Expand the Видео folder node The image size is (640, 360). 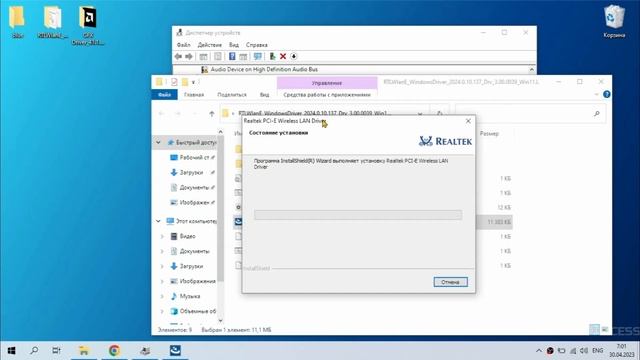coord(162,236)
